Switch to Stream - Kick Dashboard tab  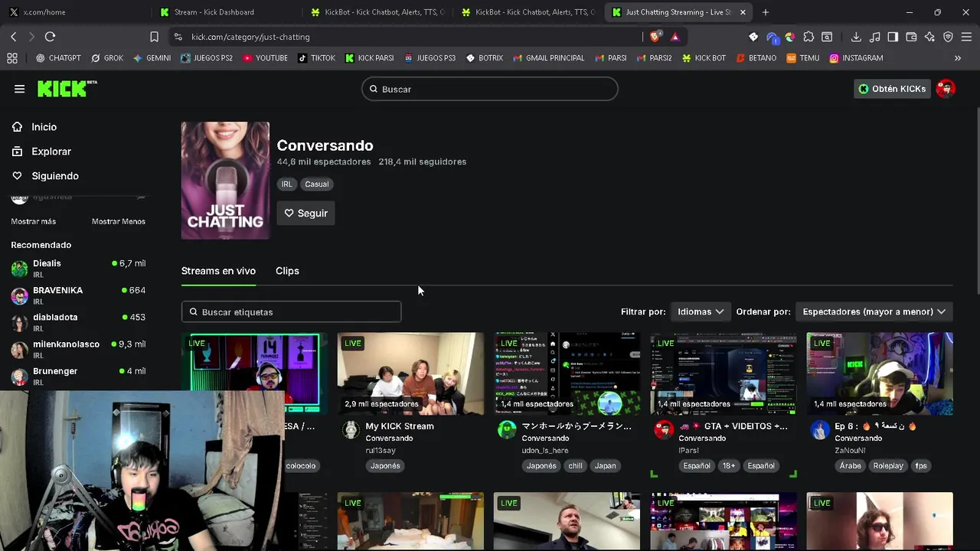coord(225,12)
